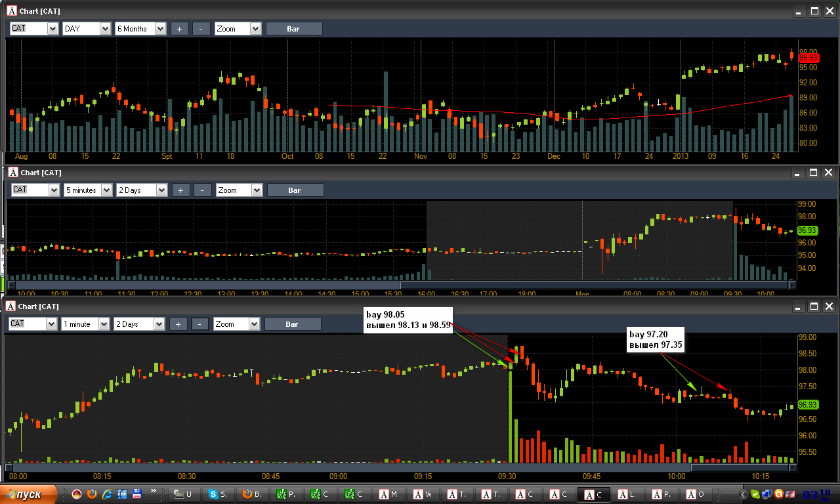This screenshot has height=504, width=840.
Task: Click the scrollbar thumb of the 5 minutes chart
Action: point(594,285)
